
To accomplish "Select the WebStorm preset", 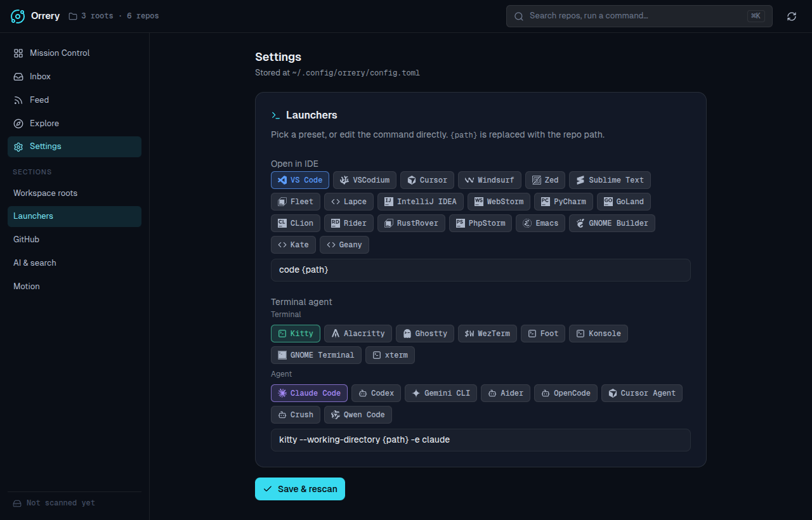I will click(x=499, y=202).
